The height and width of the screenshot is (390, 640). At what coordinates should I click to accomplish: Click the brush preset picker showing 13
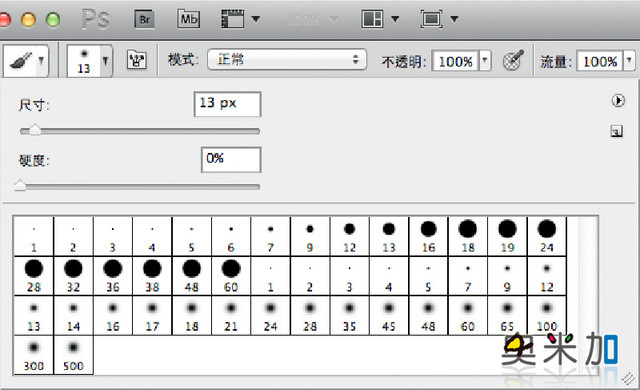[x=89, y=61]
